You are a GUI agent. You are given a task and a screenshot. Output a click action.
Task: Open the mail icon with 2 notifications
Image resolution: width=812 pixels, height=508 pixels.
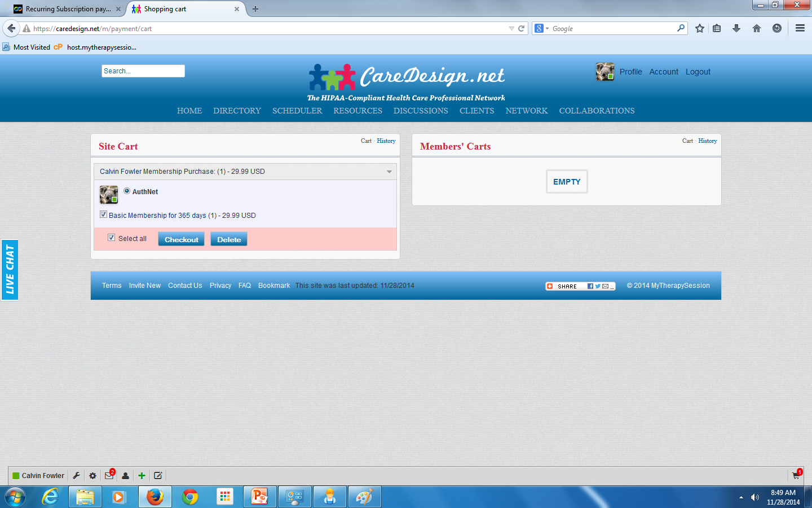109,475
